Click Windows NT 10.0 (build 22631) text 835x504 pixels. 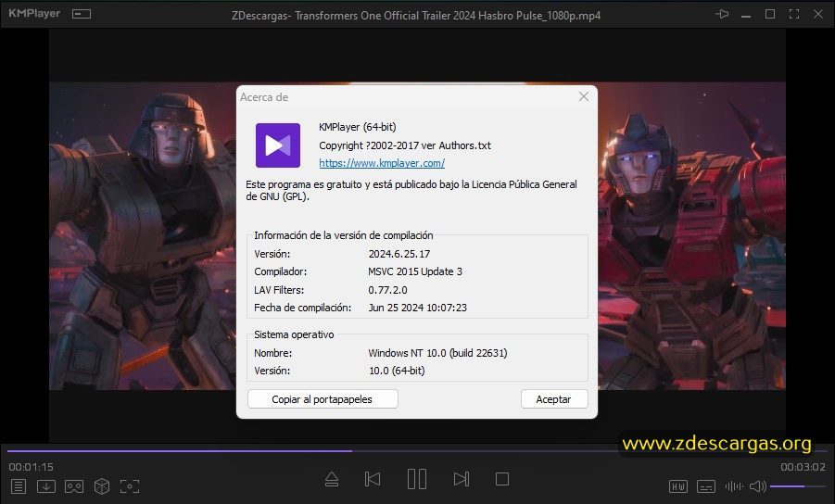point(437,353)
